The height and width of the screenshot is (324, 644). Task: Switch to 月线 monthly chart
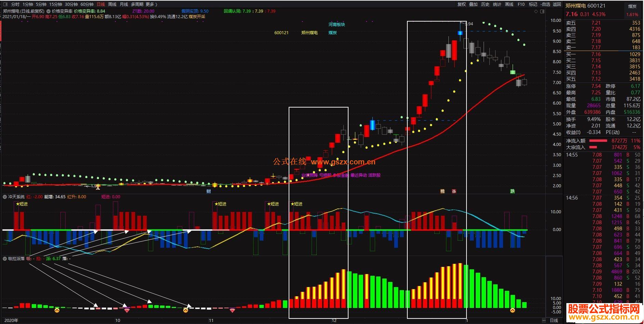pyautogui.click(x=124, y=4)
